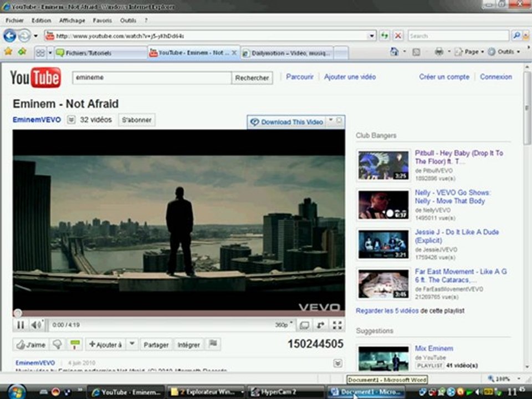The image size is (532, 399).
Task: Open the 360p quality selector
Action: pos(284,325)
